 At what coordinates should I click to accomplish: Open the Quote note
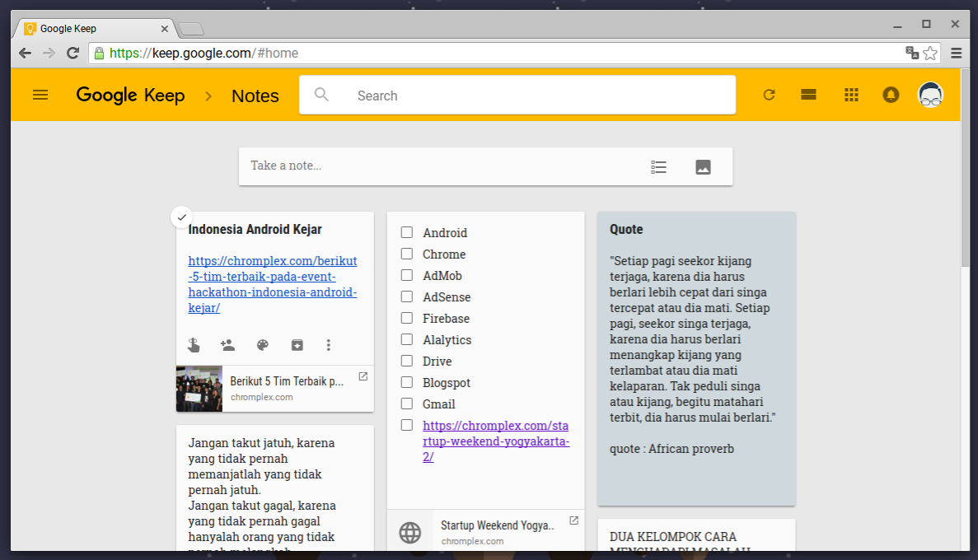(696, 358)
